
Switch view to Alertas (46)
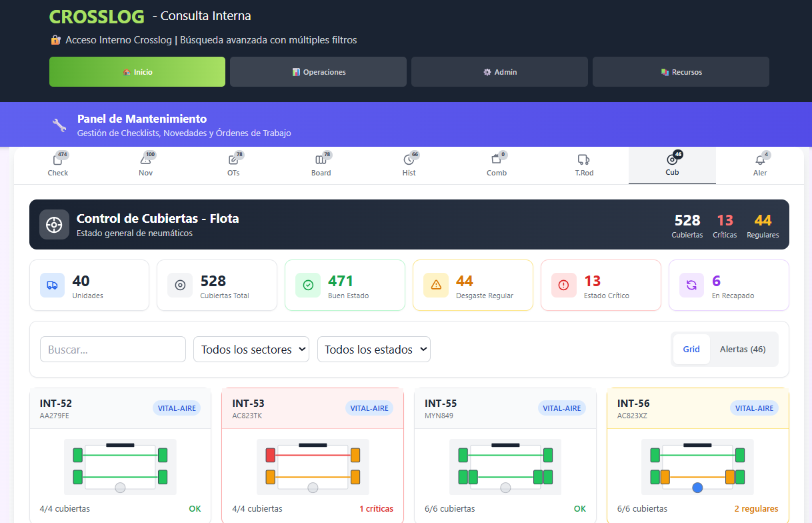743,349
